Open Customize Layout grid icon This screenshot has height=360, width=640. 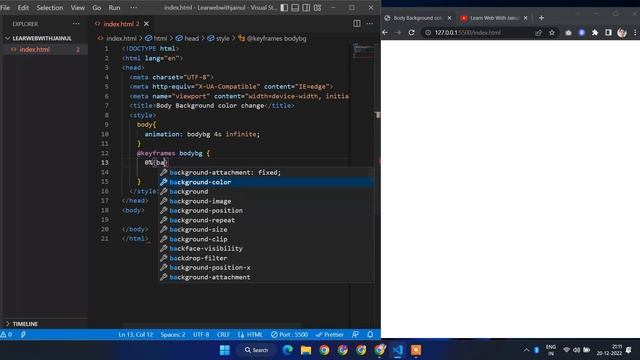(x=318, y=8)
